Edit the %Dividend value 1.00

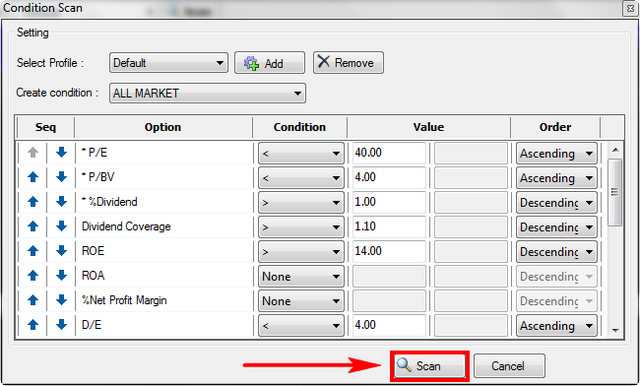coord(389,202)
